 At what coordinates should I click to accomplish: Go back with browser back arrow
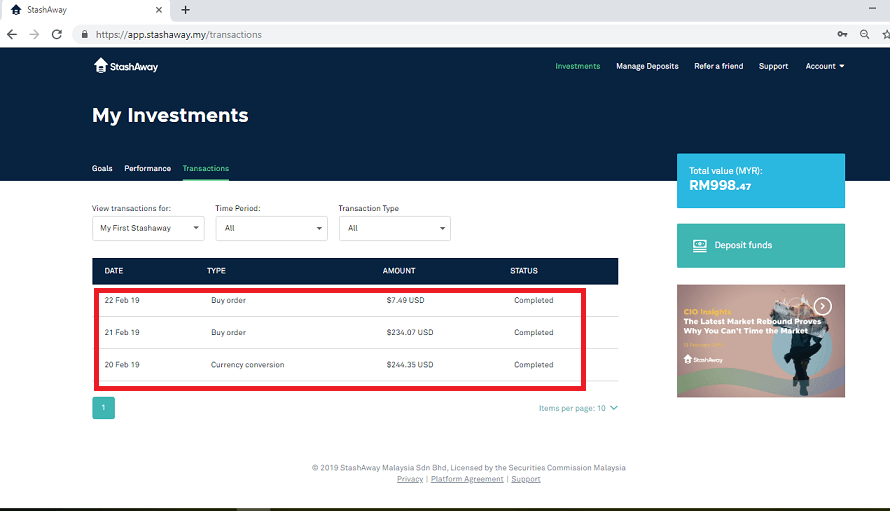pos(12,35)
